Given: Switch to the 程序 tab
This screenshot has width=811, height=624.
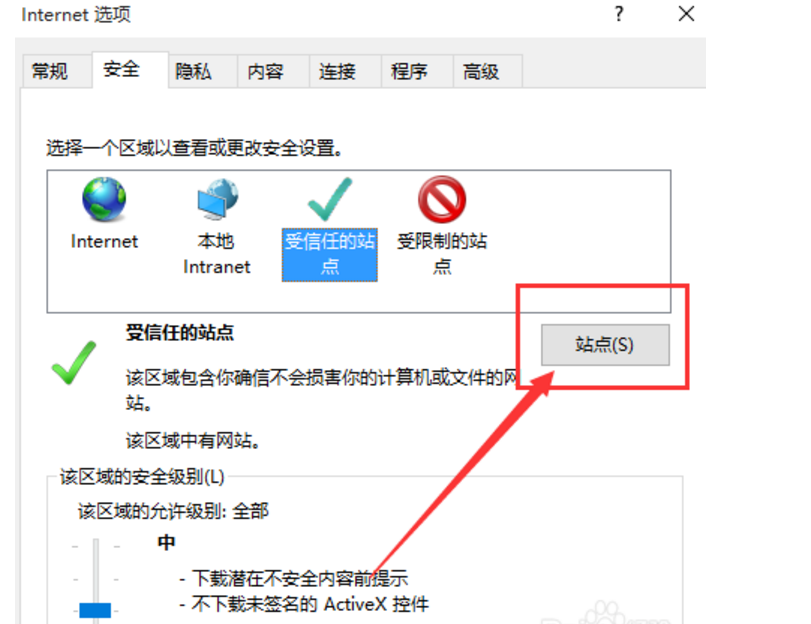Looking at the screenshot, I should pyautogui.click(x=409, y=71).
